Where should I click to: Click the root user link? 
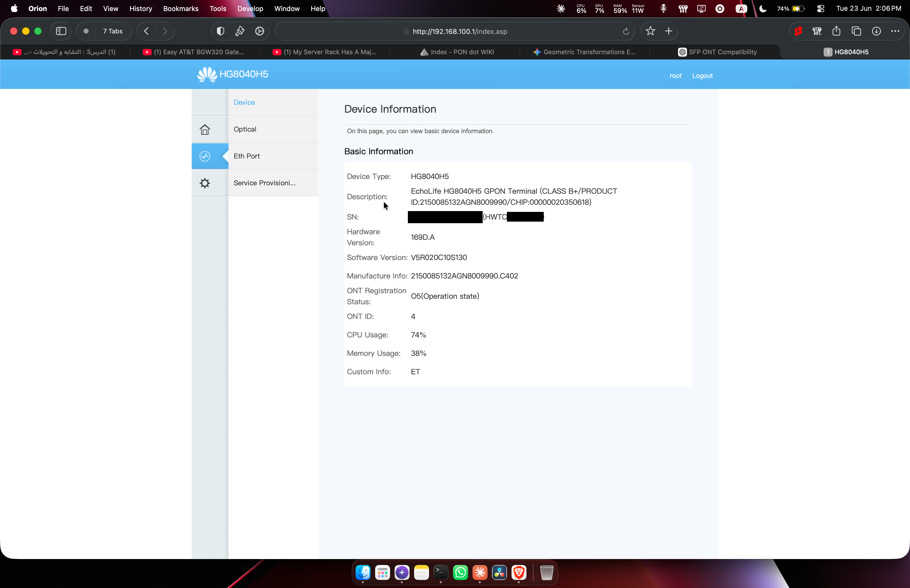pos(676,76)
